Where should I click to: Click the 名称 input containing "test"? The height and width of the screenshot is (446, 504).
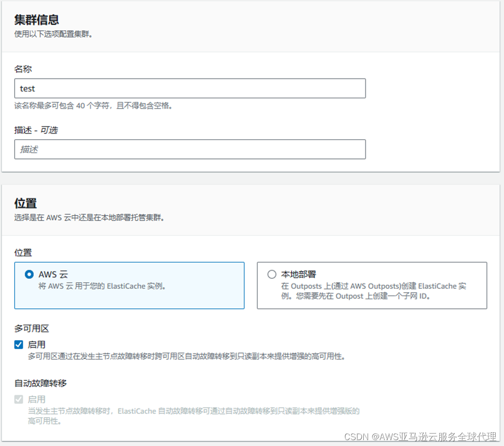tap(189, 88)
